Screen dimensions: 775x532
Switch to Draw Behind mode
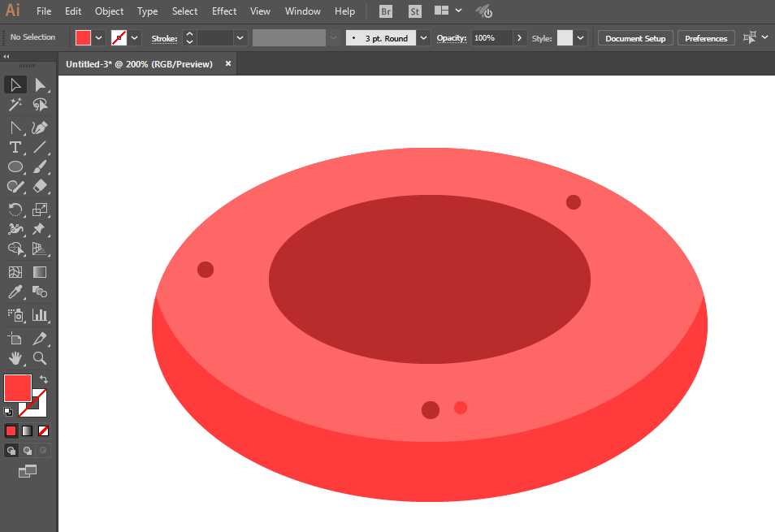point(27,450)
